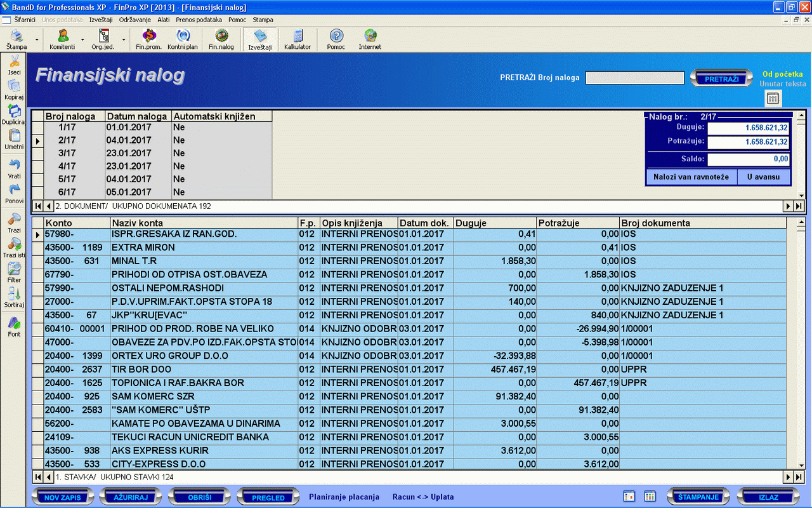812x508 pixels.
Task: Go to last record in documents navigator
Action: [x=799, y=206]
